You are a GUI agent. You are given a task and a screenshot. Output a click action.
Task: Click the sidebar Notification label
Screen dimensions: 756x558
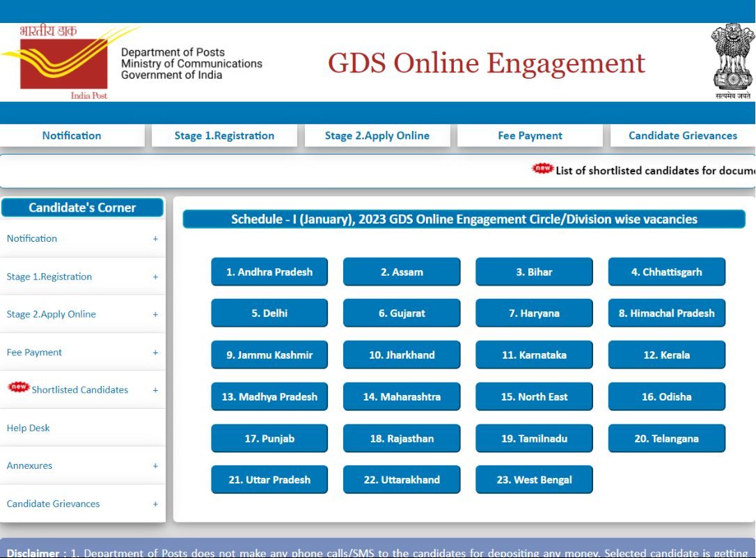[32, 238]
